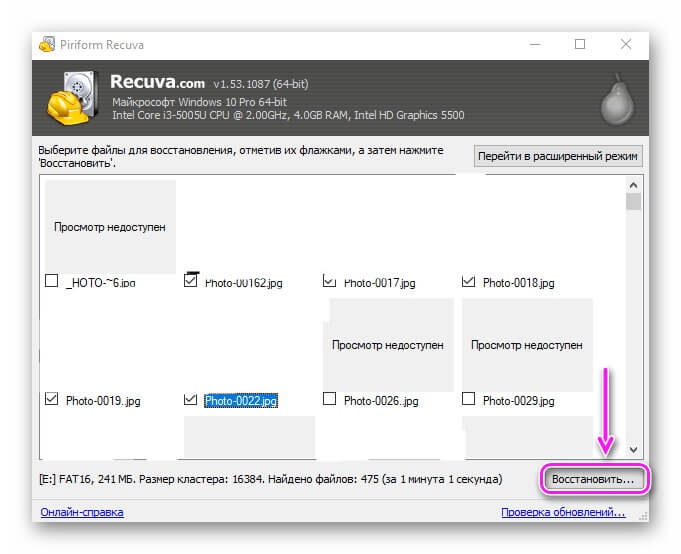681x554 pixels.
Task: Select the Photo-0026.jpg file name
Action: pyautogui.click(x=381, y=401)
